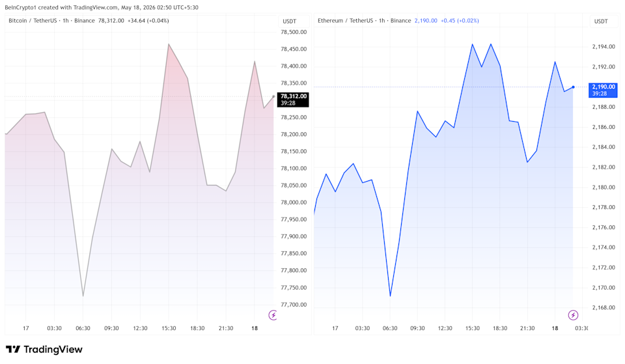
Task: Click the Bitcoin change value +34.64 (+0.04%)
Action: click(x=148, y=20)
